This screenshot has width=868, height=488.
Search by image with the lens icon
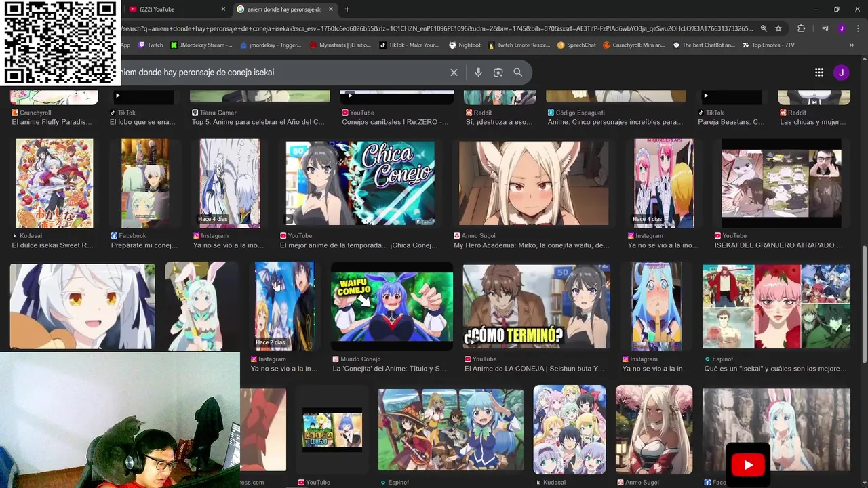[498, 73]
